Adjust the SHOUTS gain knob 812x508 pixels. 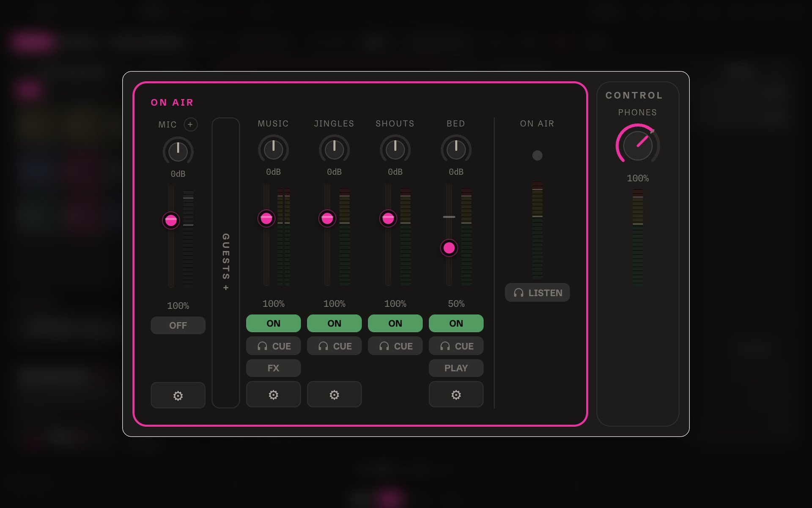395,149
